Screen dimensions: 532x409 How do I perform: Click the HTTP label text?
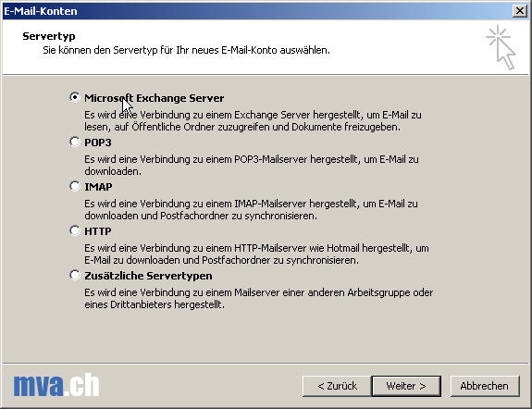(x=98, y=231)
